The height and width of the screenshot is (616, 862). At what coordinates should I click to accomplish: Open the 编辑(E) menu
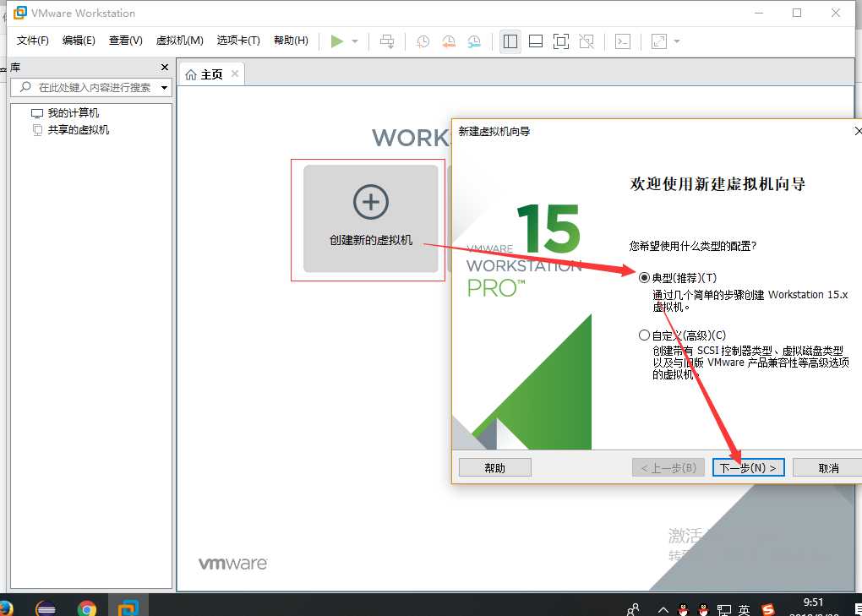79,40
